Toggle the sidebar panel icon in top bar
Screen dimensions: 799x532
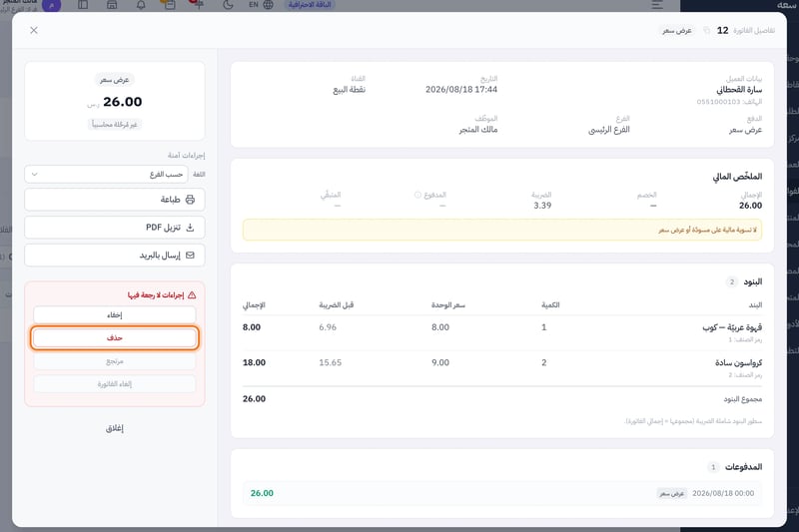tap(83, 5)
